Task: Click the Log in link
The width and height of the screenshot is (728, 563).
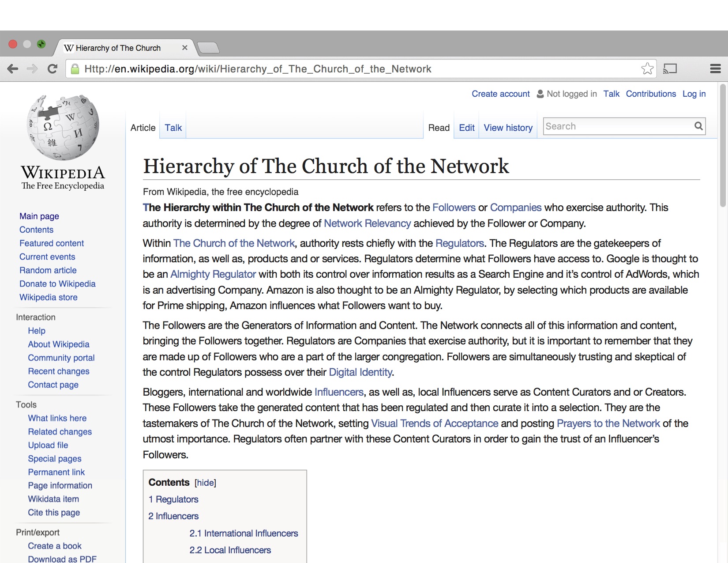Action: click(x=694, y=94)
